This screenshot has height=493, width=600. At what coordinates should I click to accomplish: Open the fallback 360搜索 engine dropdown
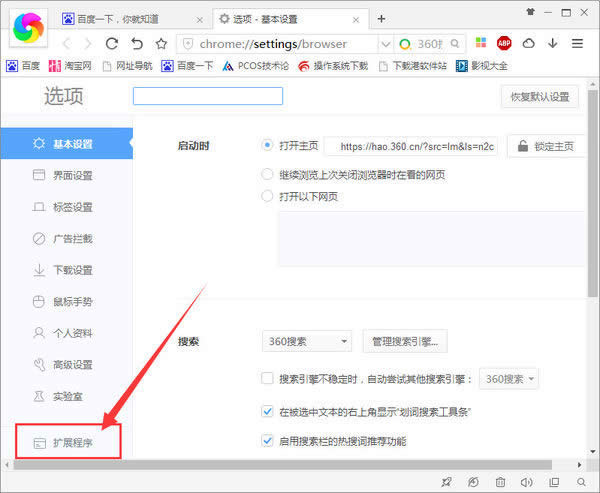click(x=509, y=379)
